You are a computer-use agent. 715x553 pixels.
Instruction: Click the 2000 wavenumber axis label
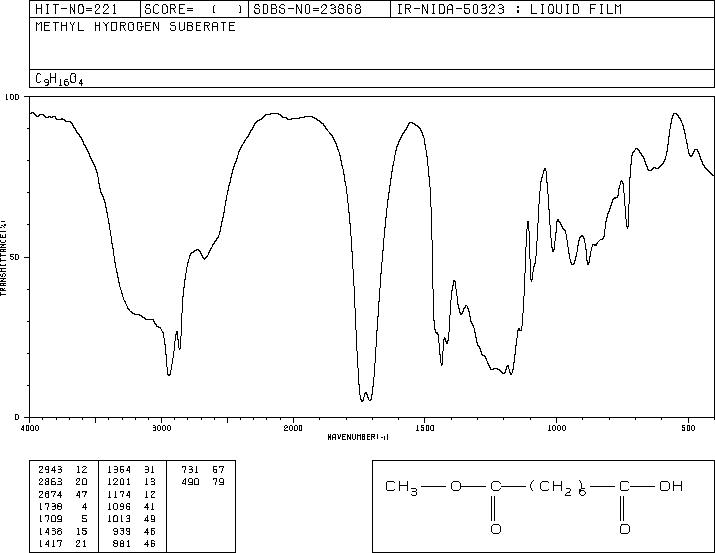[293, 428]
